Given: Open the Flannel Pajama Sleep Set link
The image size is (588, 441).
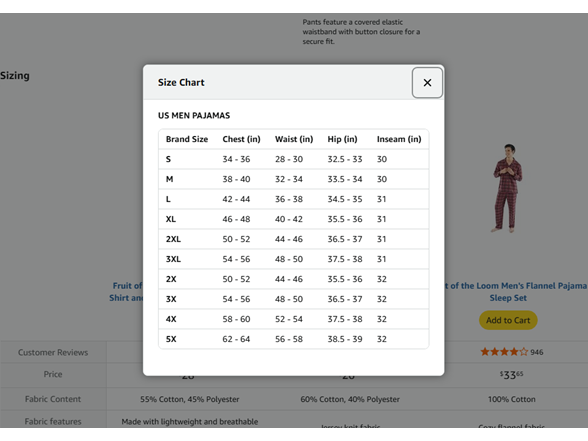Looking at the screenshot, I should (516, 292).
